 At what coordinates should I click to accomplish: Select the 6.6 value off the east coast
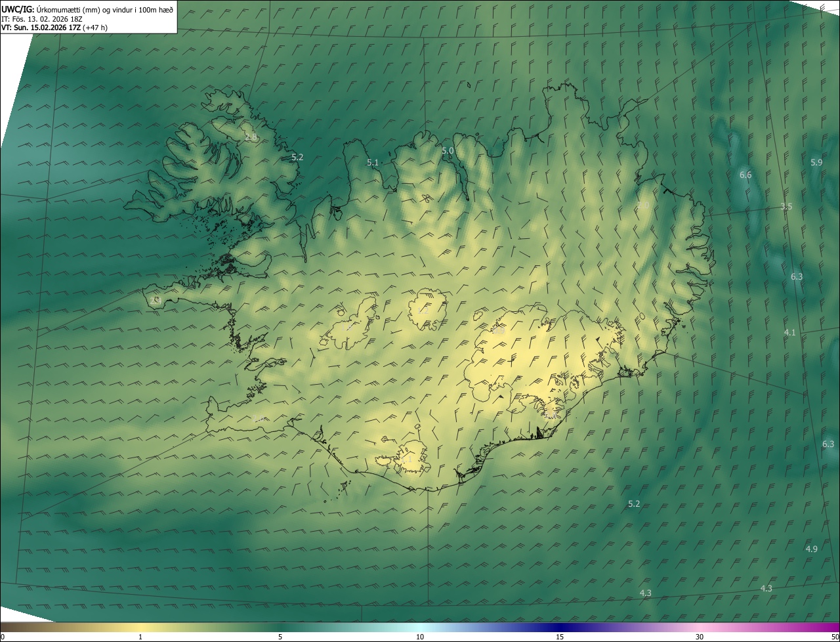[745, 175]
